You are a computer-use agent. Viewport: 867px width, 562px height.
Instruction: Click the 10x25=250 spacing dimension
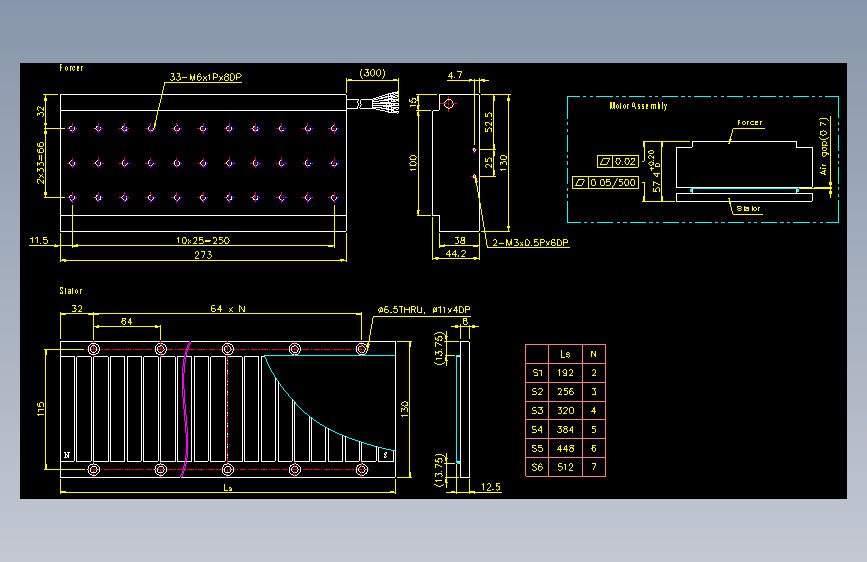coord(203,241)
